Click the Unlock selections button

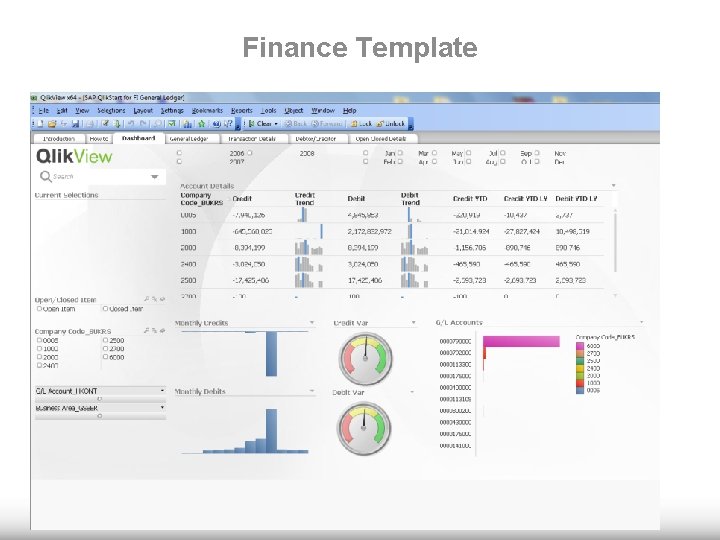[x=391, y=124]
